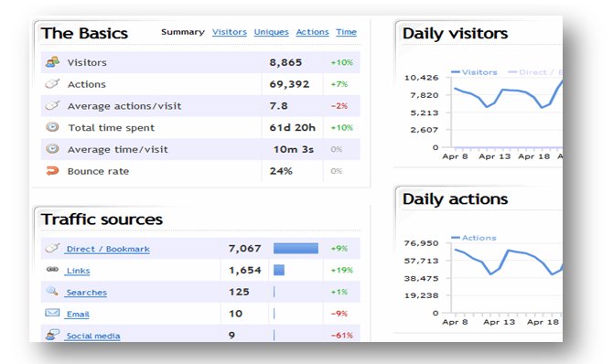Toggle the Actions series in Daily actions legend

pyautogui.click(x=473, y=238)
